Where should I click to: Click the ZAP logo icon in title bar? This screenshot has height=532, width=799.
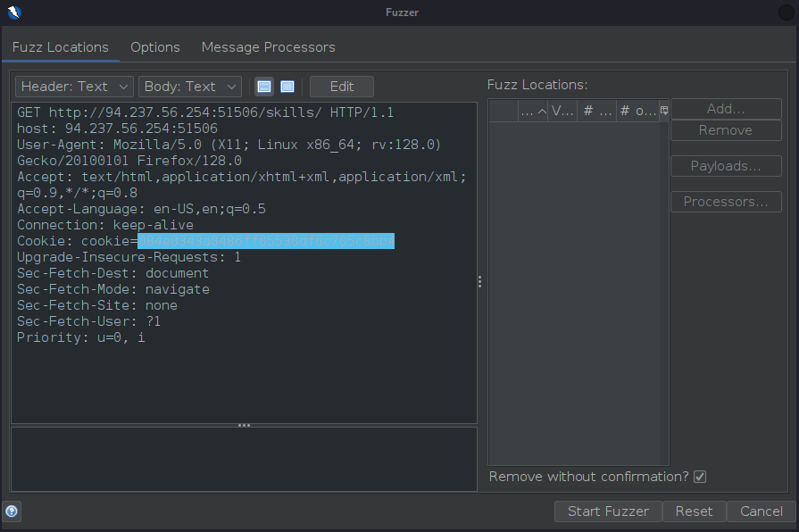[x=13, y=12]
